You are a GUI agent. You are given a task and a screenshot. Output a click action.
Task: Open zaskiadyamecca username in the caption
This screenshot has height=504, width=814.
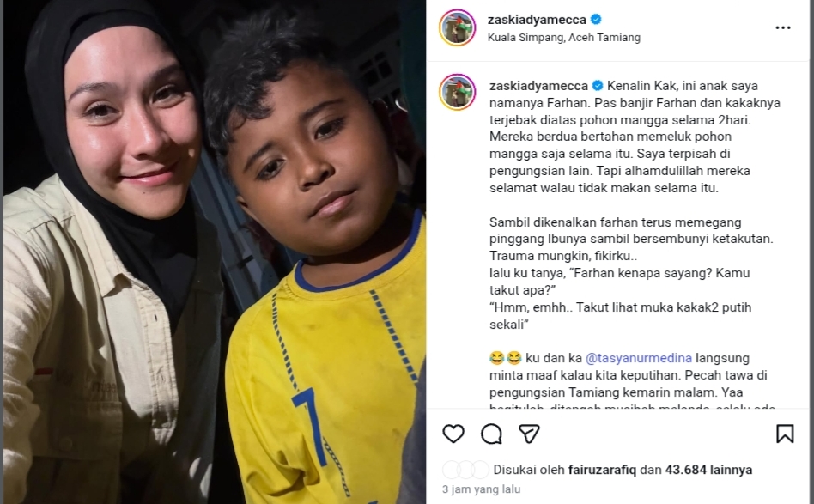(x=538, y=86)
